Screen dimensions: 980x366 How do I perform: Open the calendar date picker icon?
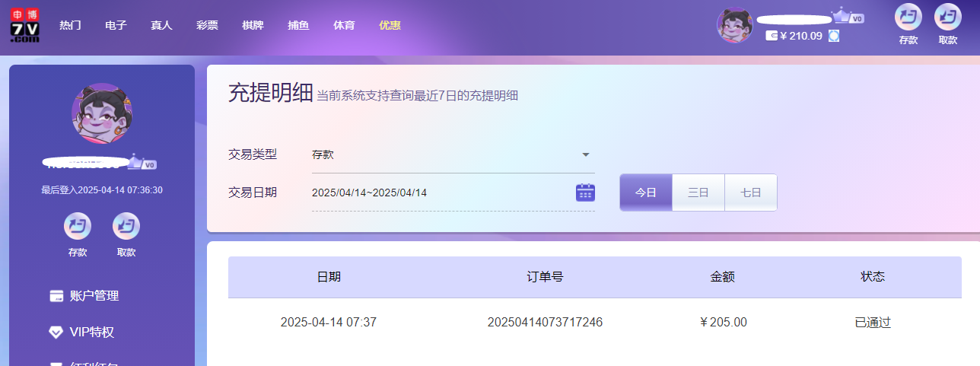[x=585, y=193]
